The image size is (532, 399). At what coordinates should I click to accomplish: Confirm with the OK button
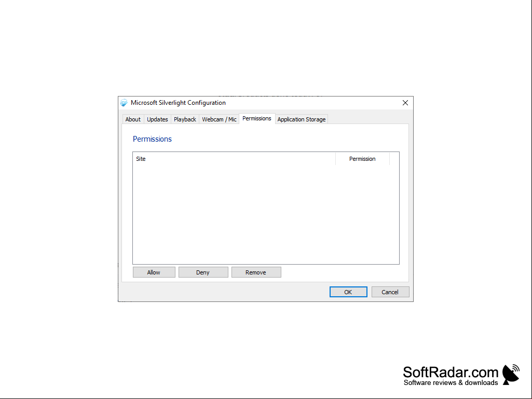click(x=348, y=292)
